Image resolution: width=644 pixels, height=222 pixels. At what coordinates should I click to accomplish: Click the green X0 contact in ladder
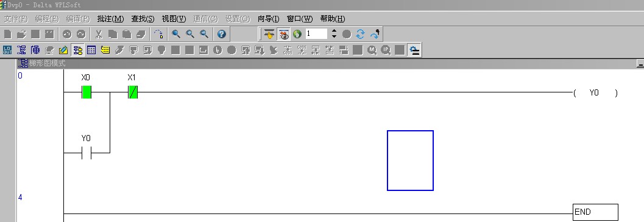coord(87,92)
